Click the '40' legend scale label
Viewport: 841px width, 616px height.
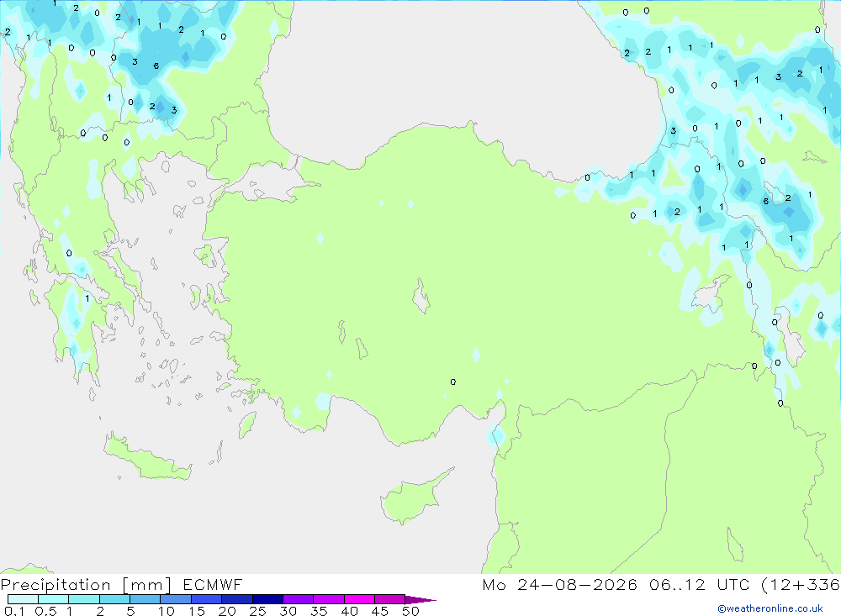(x=350, y=611)
